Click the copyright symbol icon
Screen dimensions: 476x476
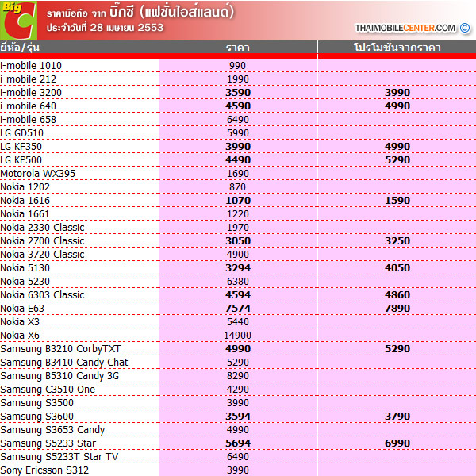point(465,28)
